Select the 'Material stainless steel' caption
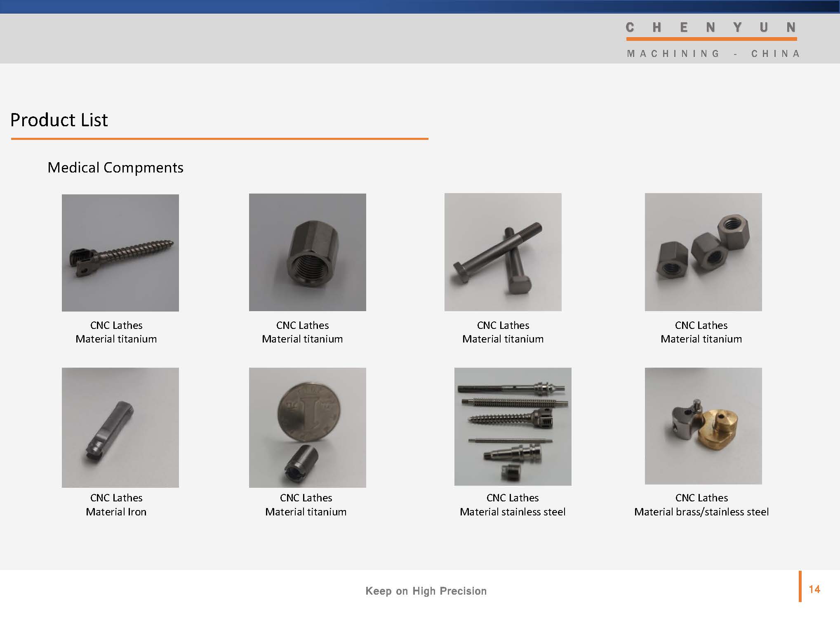Viewport: 840px width, 619px height. 513,512
